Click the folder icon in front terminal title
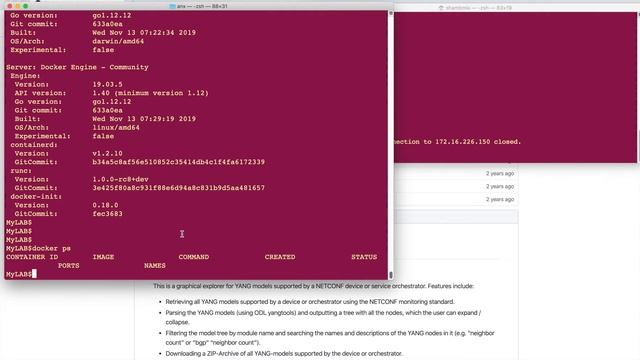The height and width of the screenshot is (360, 640). coord(172,7)
